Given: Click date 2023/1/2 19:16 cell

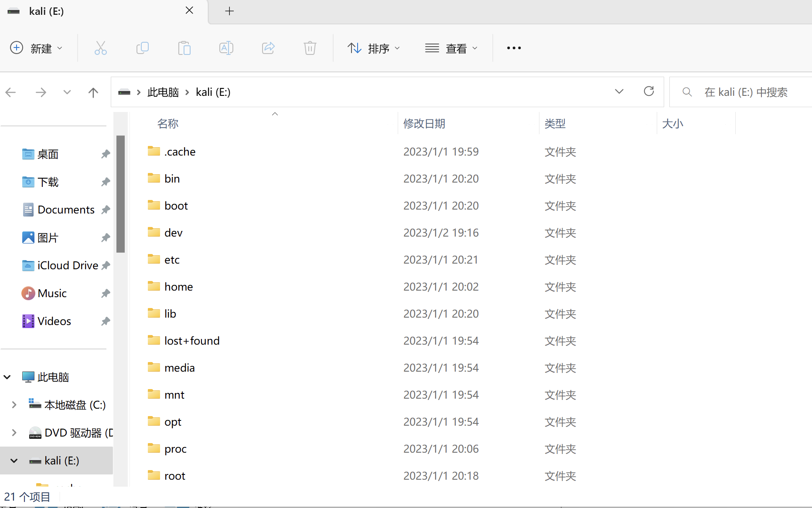Looking at the screenshot, I should pos(441,232).
